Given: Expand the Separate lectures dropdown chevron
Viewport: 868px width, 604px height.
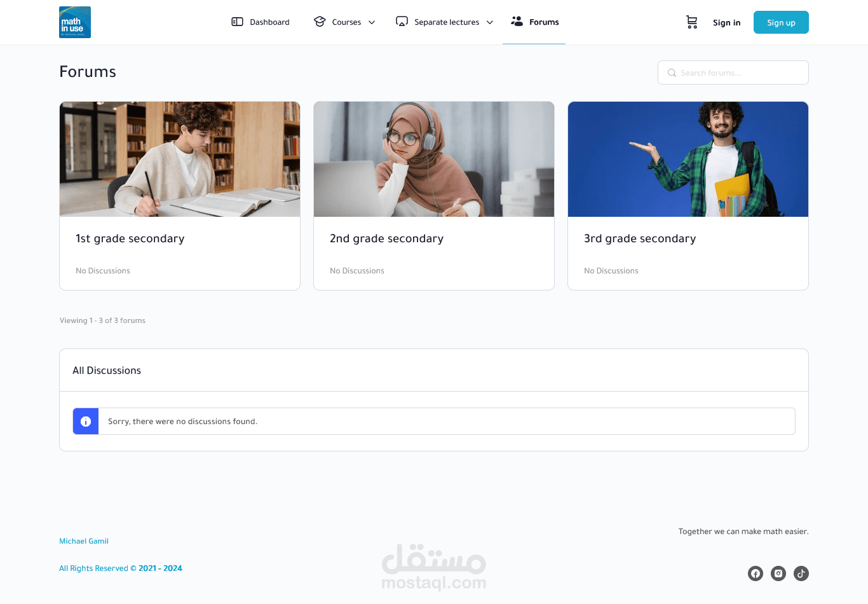Looking at the screenshot, I should pos(490,22).
